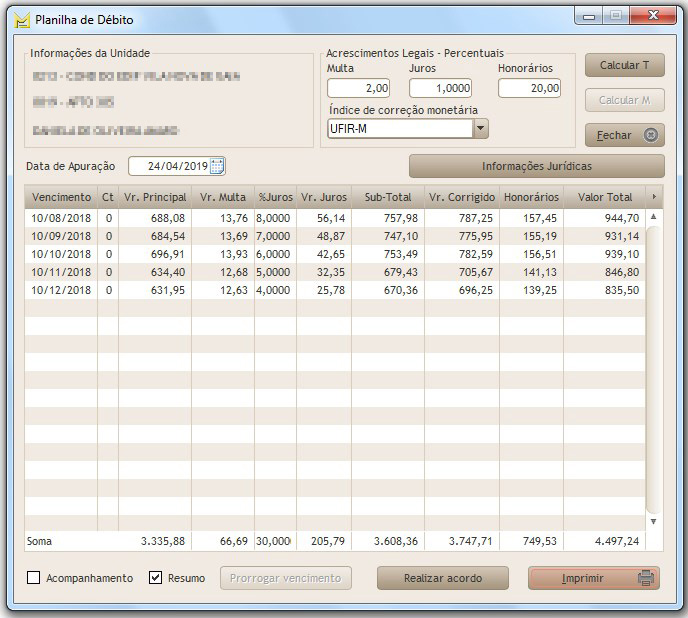
Task: Expand the Índice de correção monetária dropdown
Action: point(480,129)
